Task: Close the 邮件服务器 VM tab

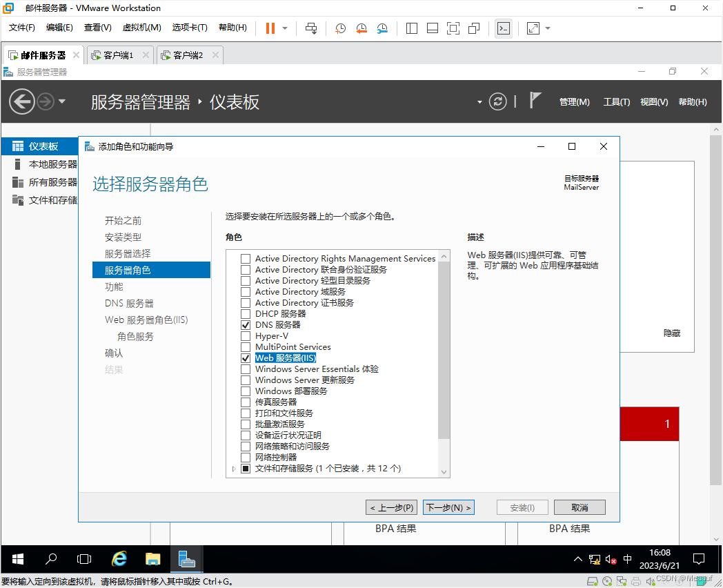Action: click(76, 55)
